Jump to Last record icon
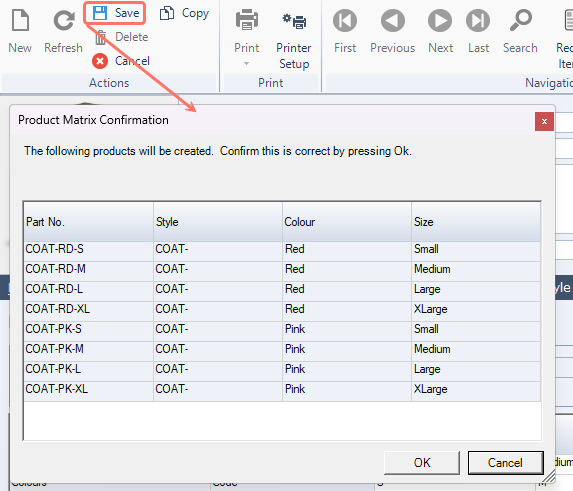 pos(478,20)
